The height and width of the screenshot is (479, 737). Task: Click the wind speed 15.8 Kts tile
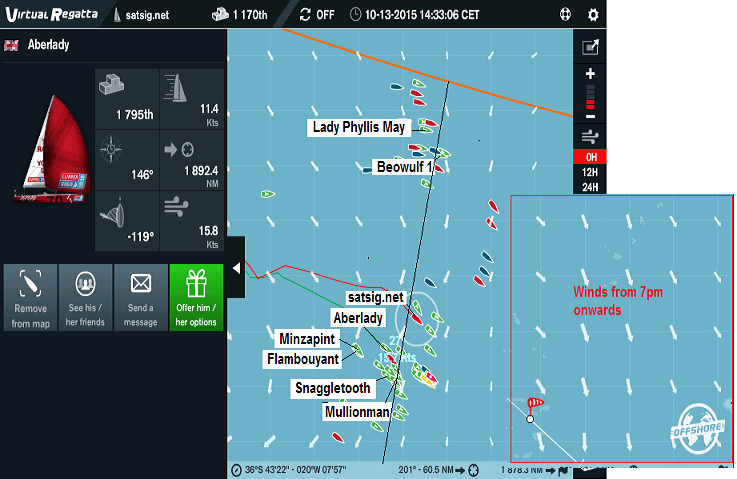click(192, 221)
